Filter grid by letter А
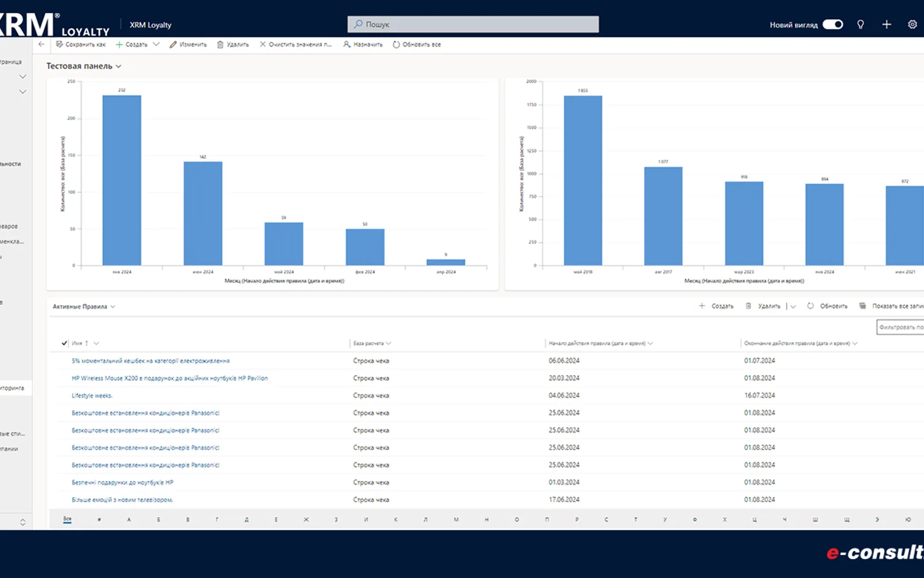The image size is (924, 578). [129, 520]
